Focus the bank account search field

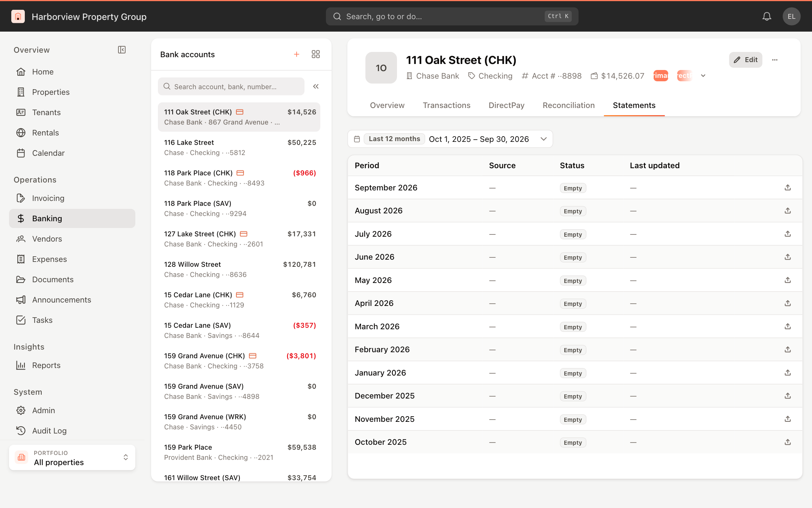click(x=231, y=87)
